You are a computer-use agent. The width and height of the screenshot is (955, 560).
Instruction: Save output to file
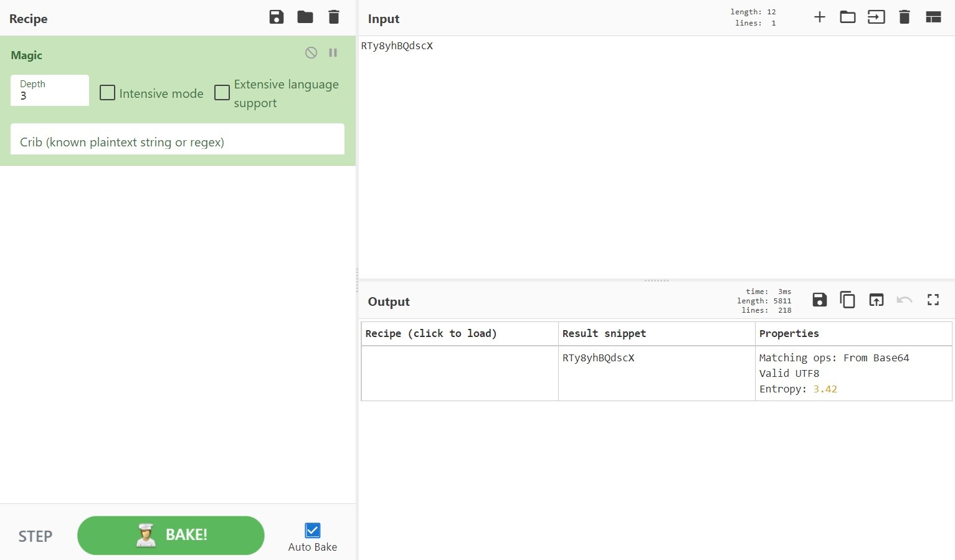[x=819, y=300]
